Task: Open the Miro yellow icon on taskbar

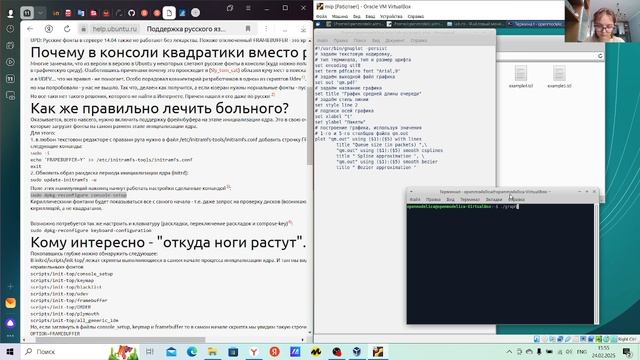Action: click(316, 351)
